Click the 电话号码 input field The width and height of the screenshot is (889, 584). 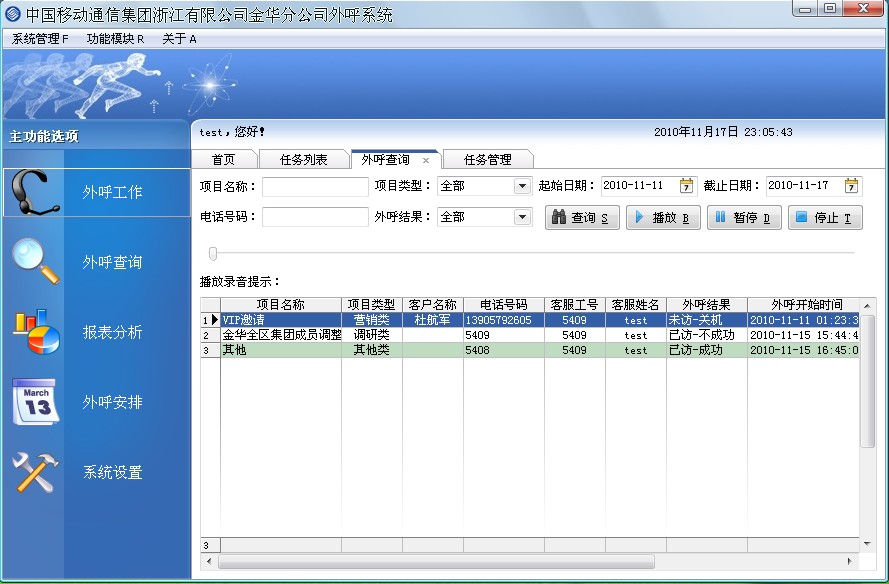[x=315, y=217]
